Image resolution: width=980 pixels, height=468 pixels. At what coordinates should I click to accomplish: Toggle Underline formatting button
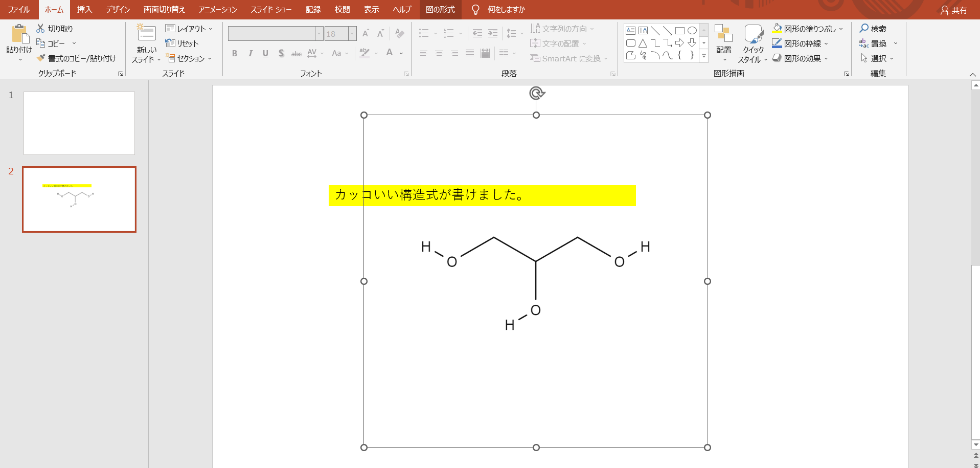265,53
